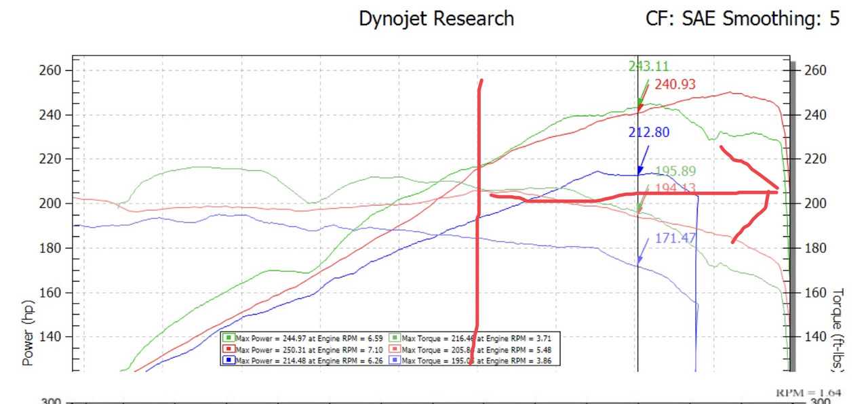Click the green 243.11 cursor value label
Image resolution: width=868 pixels, height=404 pixels.
[649, 66]
